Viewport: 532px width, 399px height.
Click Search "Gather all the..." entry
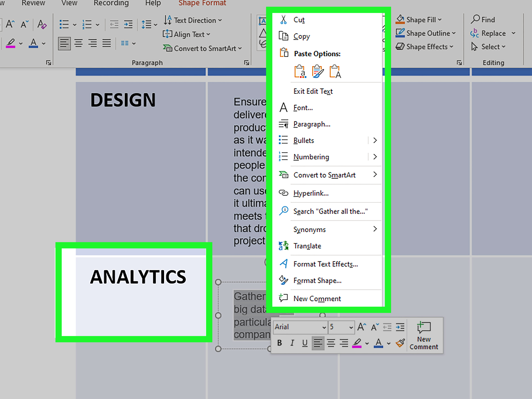coord(330,211)
